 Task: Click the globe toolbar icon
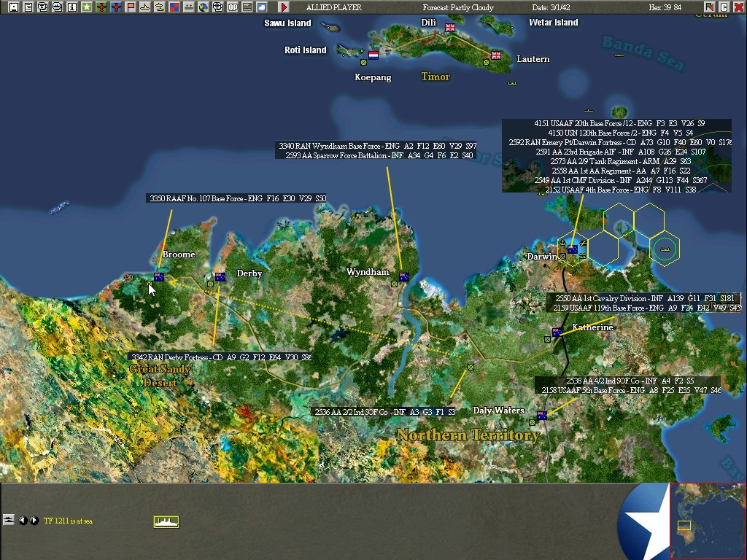pyautogui.click(x=204, y=7)
